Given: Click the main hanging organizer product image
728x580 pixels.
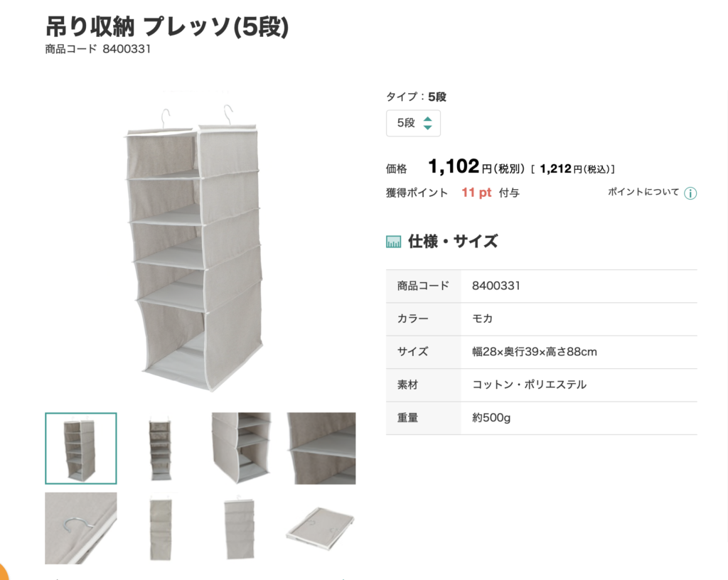Looking at the screenshot, I should point(194,248).
